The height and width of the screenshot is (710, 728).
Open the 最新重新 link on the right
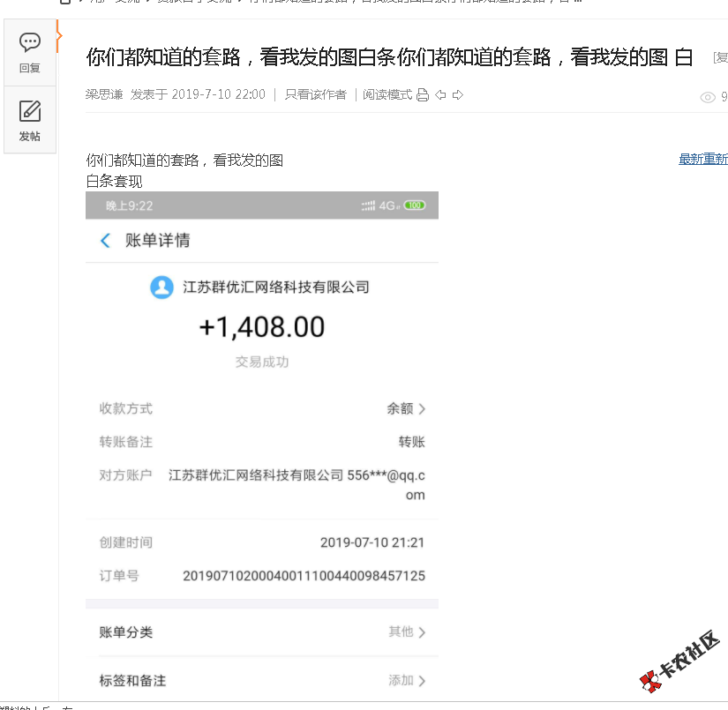coord(703,159)
